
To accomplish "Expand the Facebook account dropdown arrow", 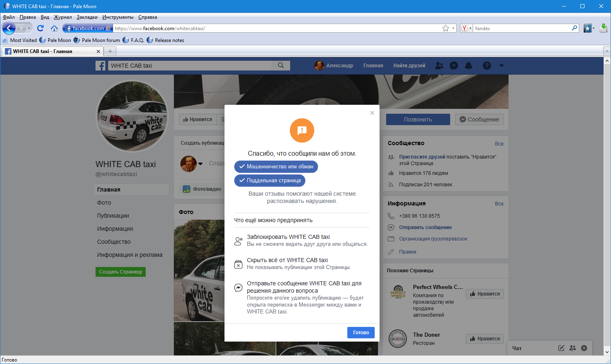I will [502, 66].
